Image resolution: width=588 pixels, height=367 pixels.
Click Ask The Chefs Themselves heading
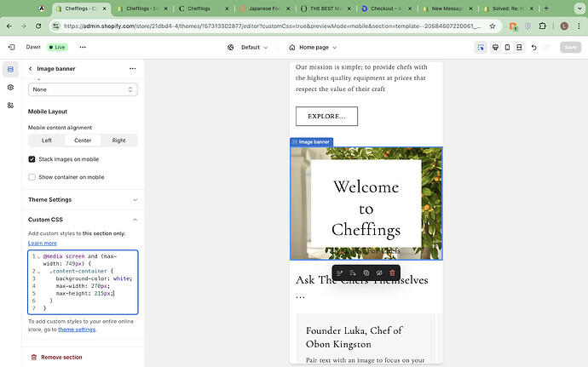pyautogui.click(x=362, y=287)
